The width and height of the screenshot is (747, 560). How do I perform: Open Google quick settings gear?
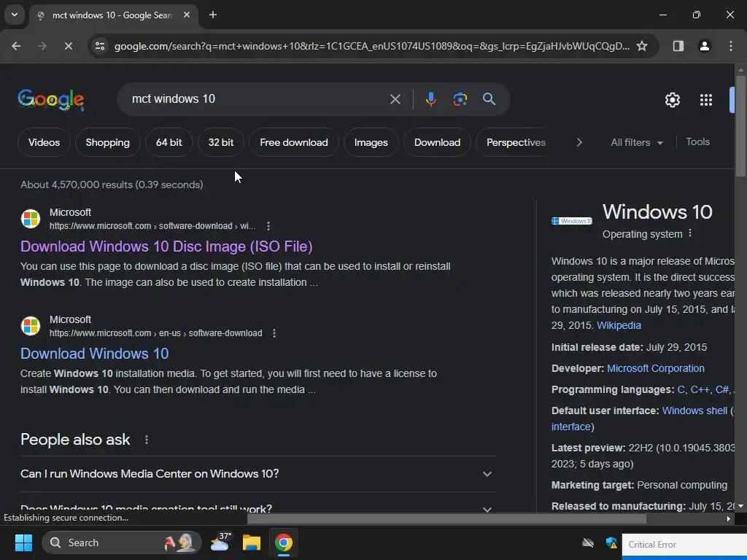pos(672,100)
